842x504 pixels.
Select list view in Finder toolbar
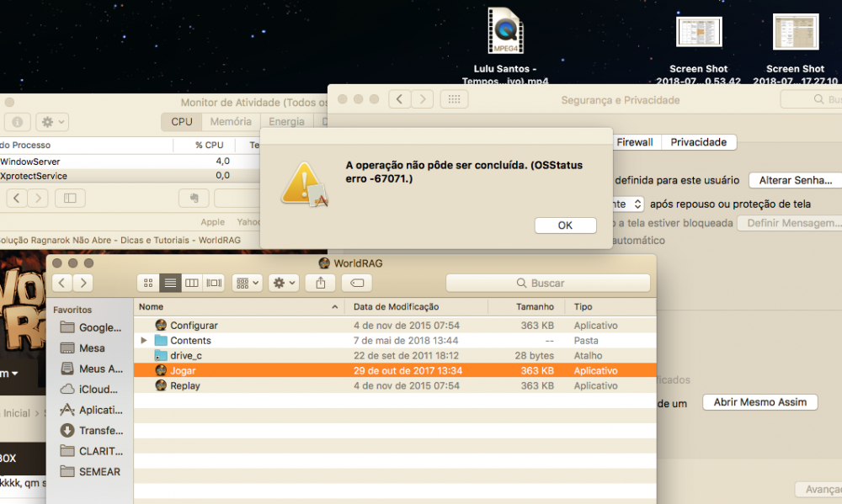point(170,283)
